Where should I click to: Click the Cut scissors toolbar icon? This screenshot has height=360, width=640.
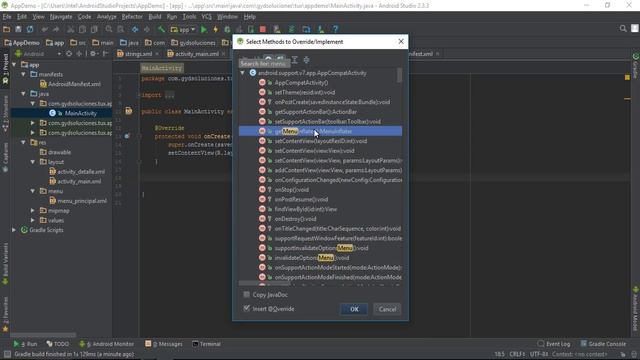[x=71, y=29]
